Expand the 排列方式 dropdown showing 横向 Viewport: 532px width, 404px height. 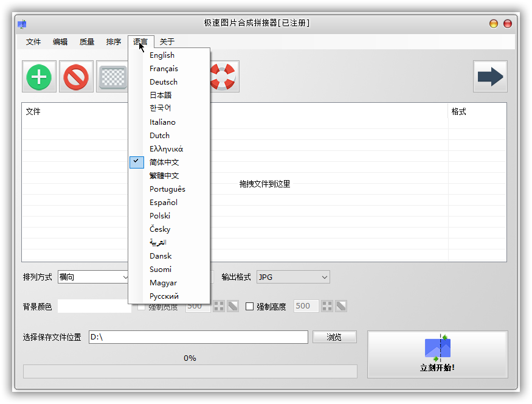click(93, 277)
